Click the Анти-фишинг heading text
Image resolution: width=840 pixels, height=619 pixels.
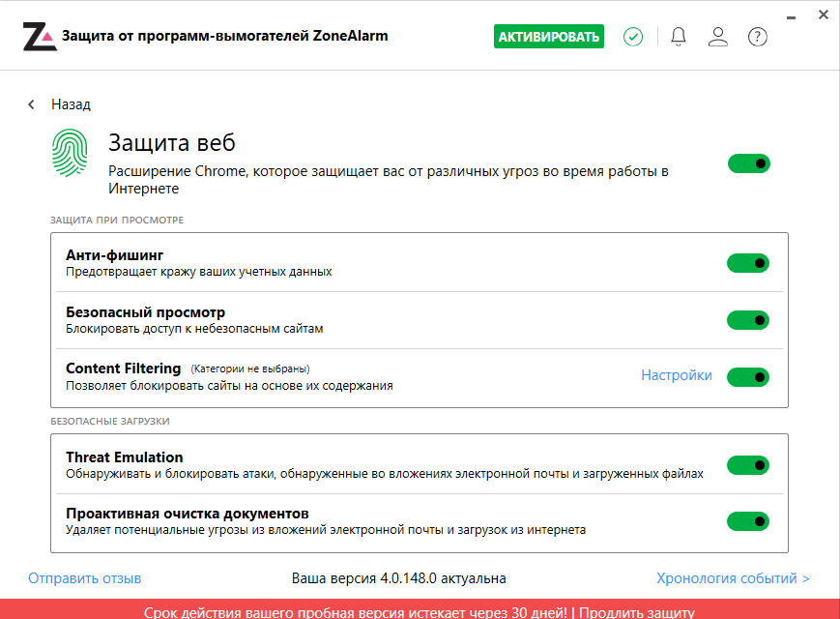pos(114,255)
